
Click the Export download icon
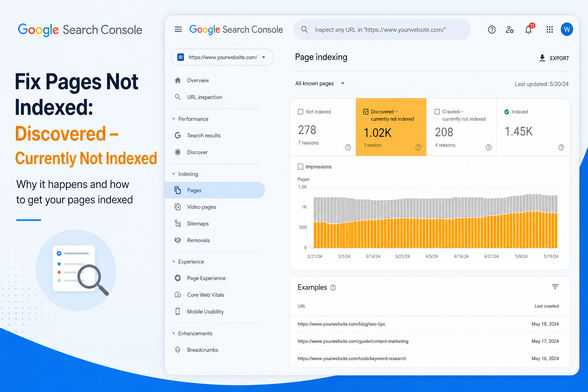tap(542, 58)
